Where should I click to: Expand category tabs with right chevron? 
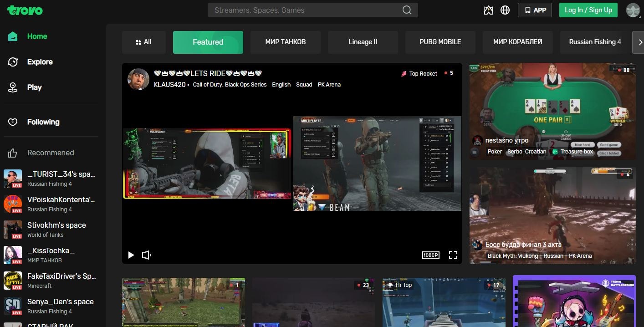pyautogui.click(x=639, y=42)
